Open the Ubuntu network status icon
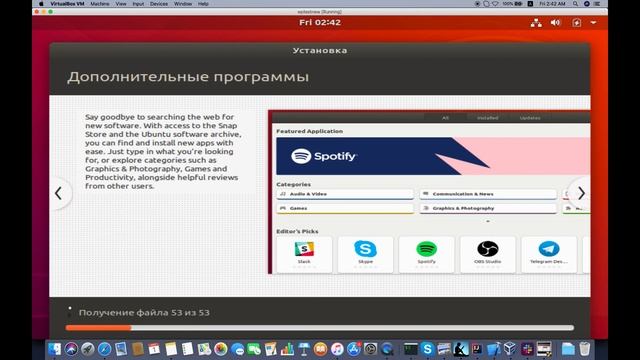The image size is (640, 360). (x=536, y=23)
